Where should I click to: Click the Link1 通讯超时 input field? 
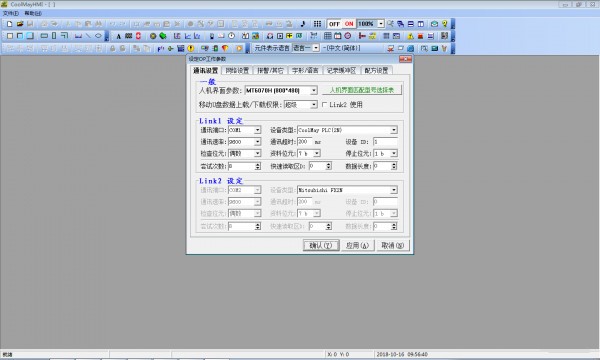point(305,142)
